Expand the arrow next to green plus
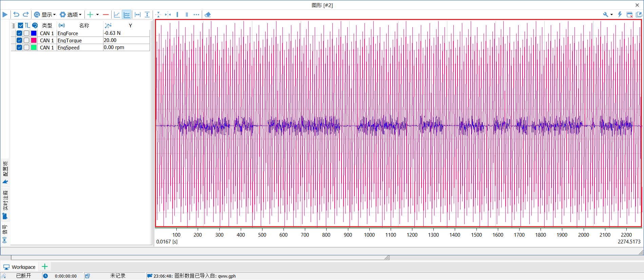Image resolution: width=644 pixels, height=280 pixels. [97, 15]
